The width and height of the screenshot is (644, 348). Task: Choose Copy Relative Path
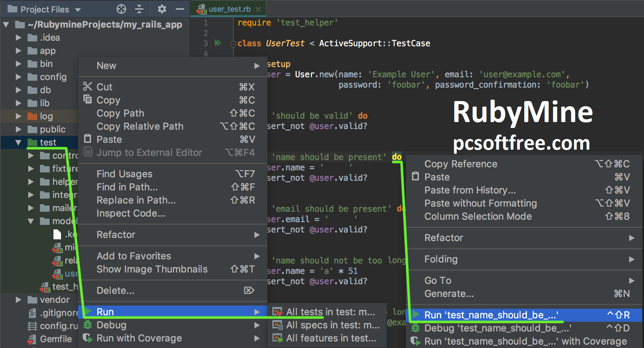tap(173, 126)
